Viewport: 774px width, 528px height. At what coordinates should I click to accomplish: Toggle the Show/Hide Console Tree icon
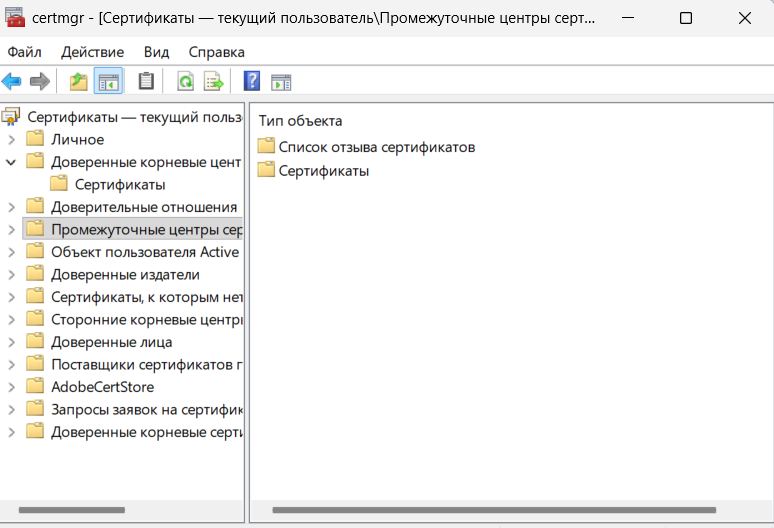[x=108, y=81]
